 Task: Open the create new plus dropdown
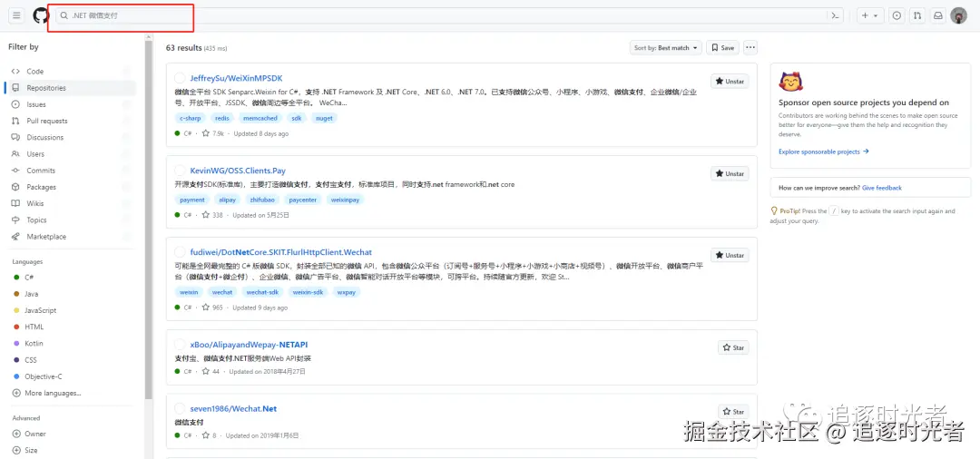(x=869, y=15)
